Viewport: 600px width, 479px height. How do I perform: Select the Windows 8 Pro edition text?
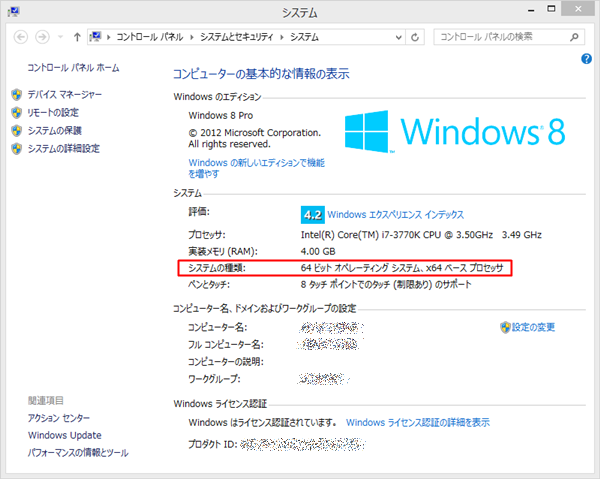tap(221, 116)
